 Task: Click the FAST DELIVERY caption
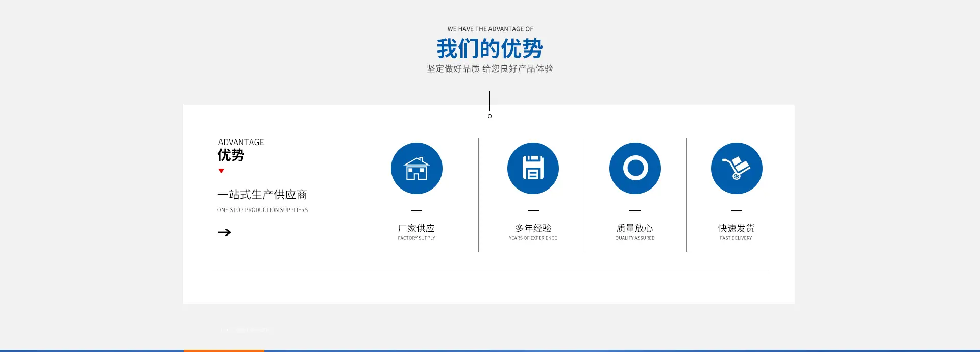[x=736, y=238]
